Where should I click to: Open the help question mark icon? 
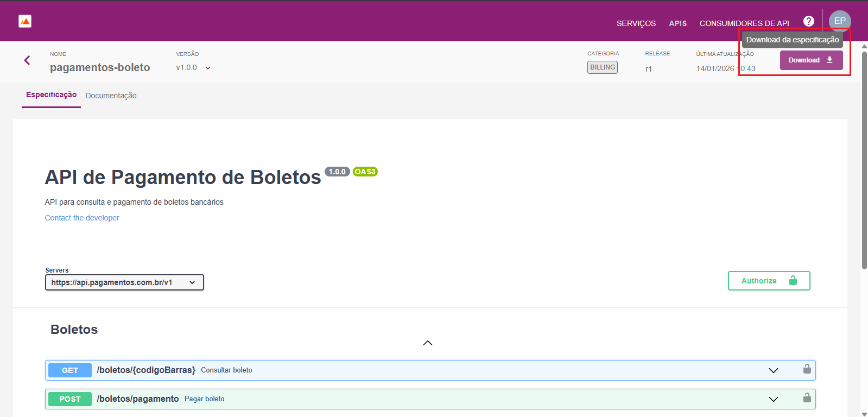point(808,21)
